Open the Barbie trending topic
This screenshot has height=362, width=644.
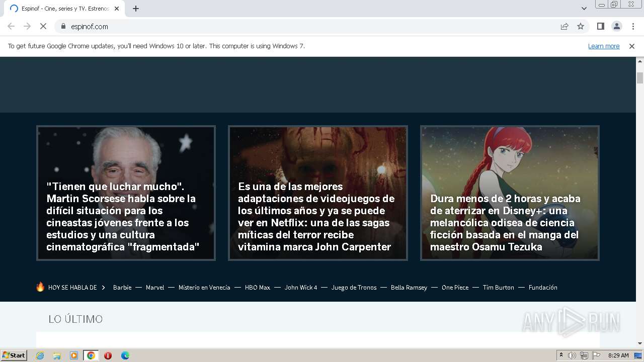(x=122, y=288)
